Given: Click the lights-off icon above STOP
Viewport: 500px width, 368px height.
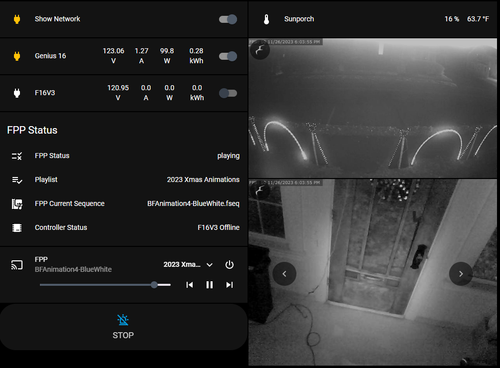Looking at the screenshot, I should (123, 320).
